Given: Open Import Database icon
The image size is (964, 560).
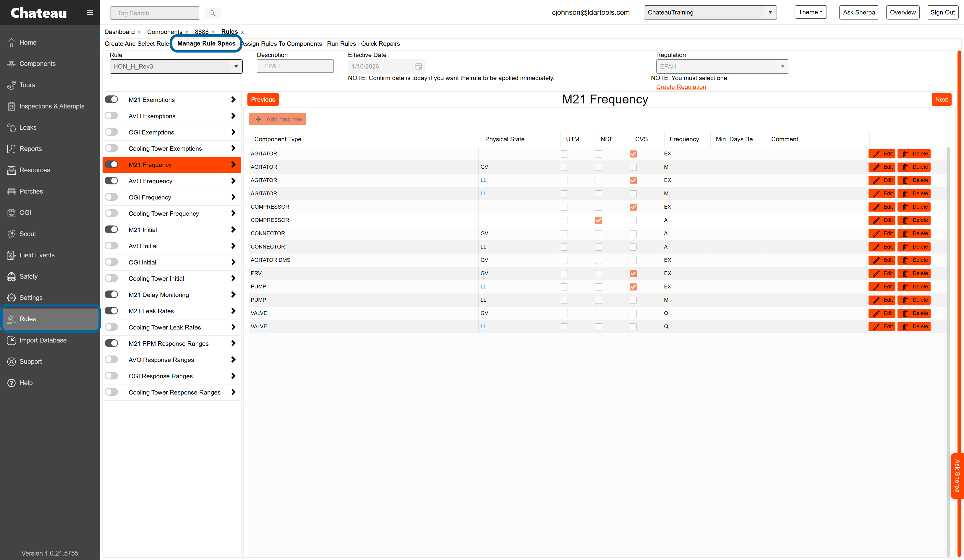Looking at the screenshot, I should (12, 340).
